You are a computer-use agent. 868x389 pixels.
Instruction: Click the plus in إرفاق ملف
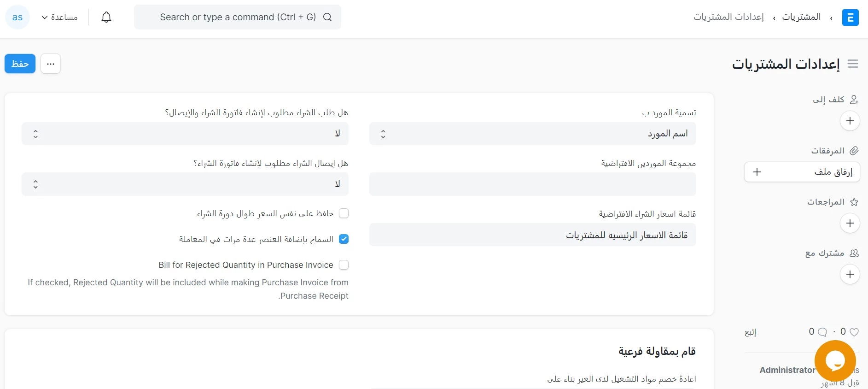(x=757, y=172)
